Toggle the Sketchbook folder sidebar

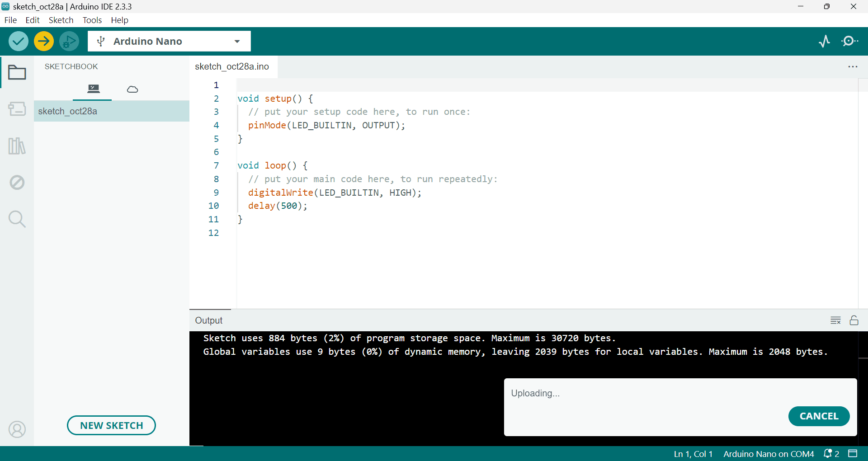(17, 72)
